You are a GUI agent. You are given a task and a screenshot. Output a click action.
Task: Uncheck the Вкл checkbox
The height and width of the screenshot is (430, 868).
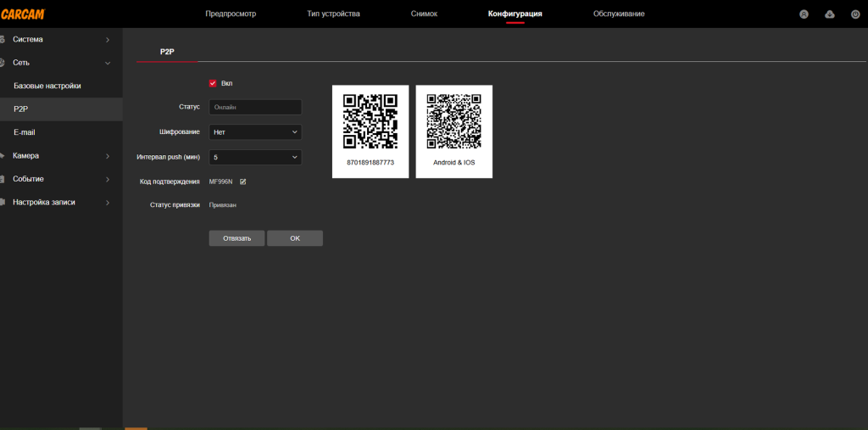(x=213, y=83)
